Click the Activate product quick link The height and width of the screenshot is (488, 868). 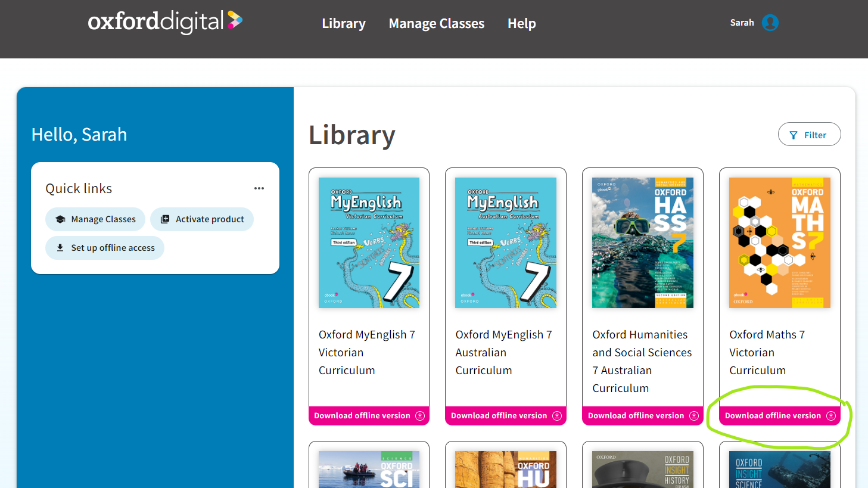pos(202,219)
